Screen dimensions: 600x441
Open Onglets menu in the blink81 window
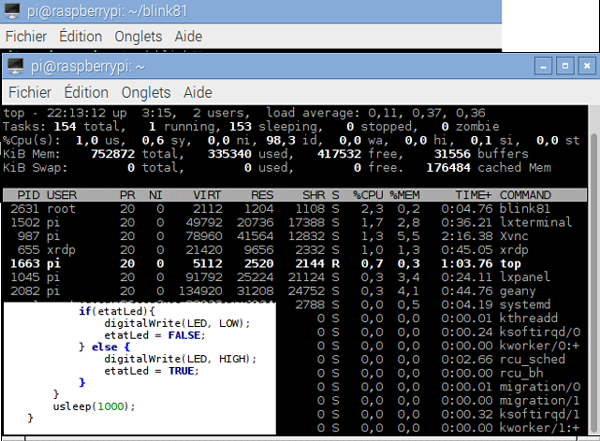pyautogui.click(x=138, y=36)
